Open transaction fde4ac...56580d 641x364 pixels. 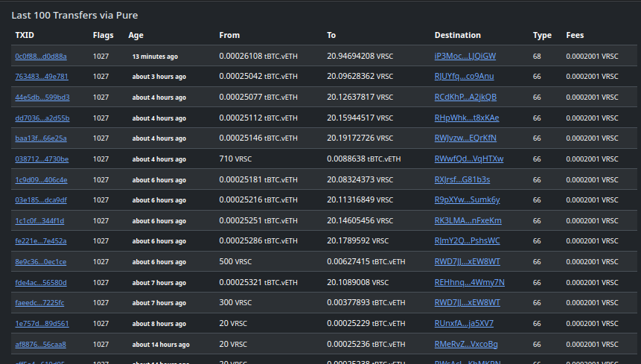pos(41,283)
